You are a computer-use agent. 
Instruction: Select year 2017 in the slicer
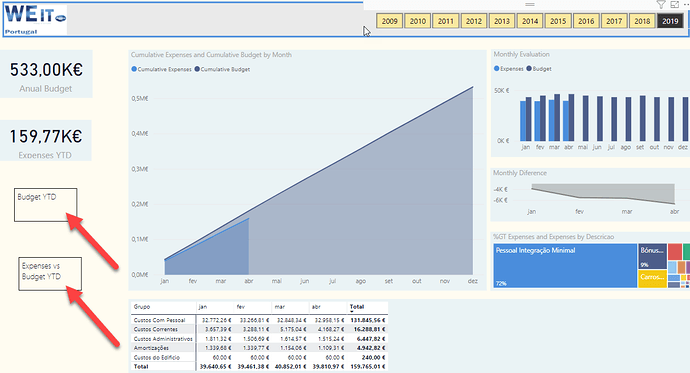614,21
